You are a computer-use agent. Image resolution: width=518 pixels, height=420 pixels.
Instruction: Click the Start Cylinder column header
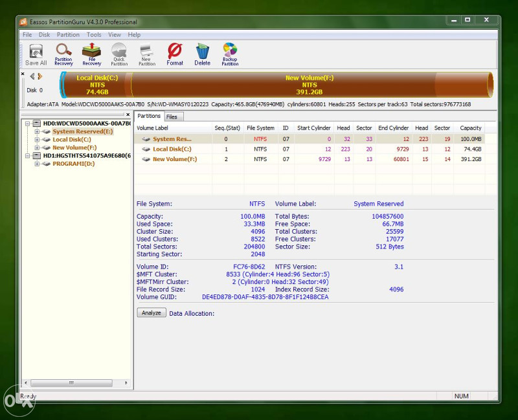tap(314, 127)
